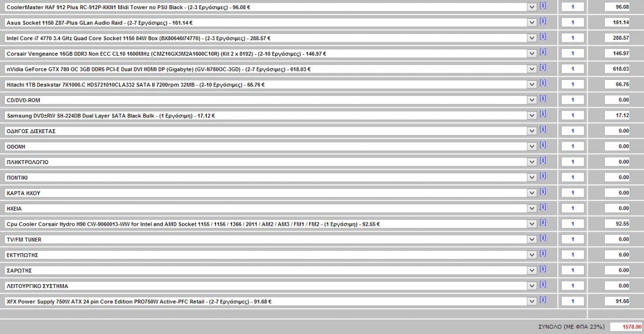The height and width of the screenshot is (334, 644).
Task: Open info icon for Corsair Hydro H90 cooler row
Action: click(543, 222)
